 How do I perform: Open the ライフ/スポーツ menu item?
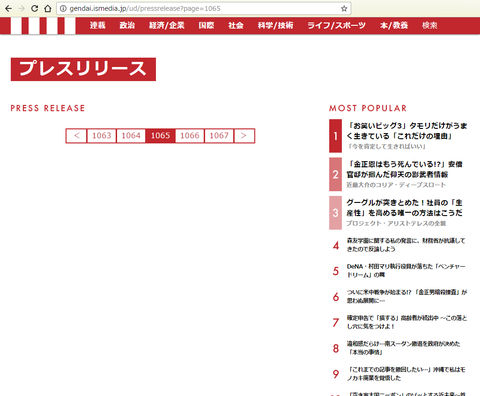click(x=336, y=25)
